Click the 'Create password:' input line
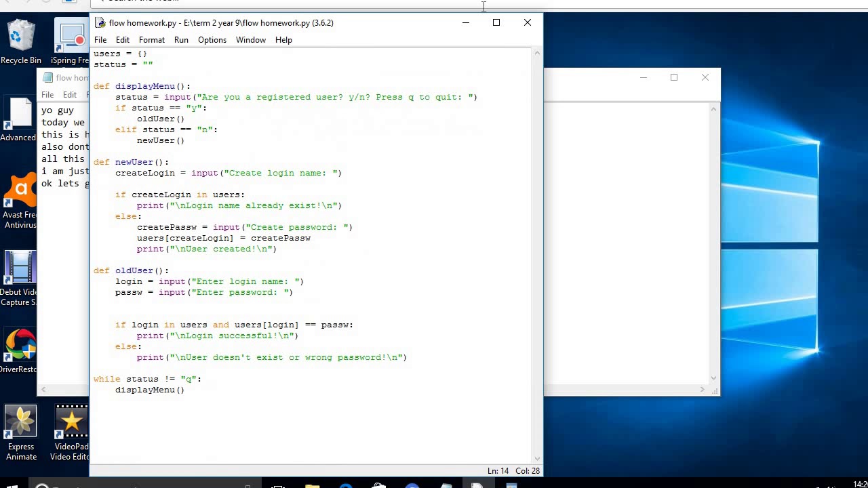Screen dimensions: 868x488 tap(245, 227)
